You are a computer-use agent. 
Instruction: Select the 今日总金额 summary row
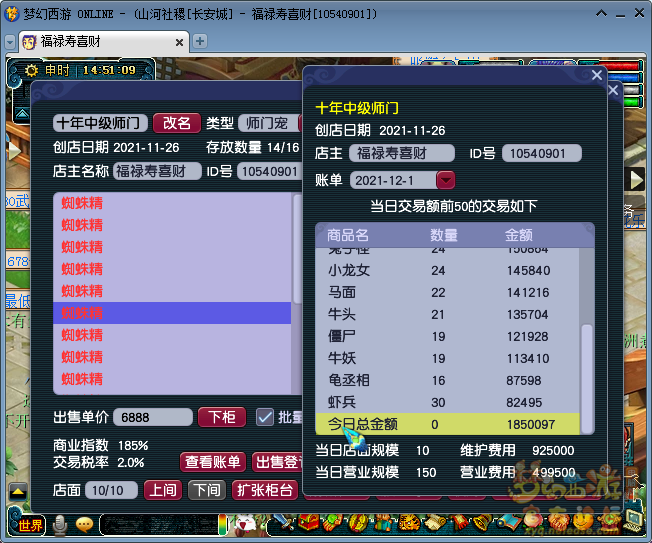(447, 425)
